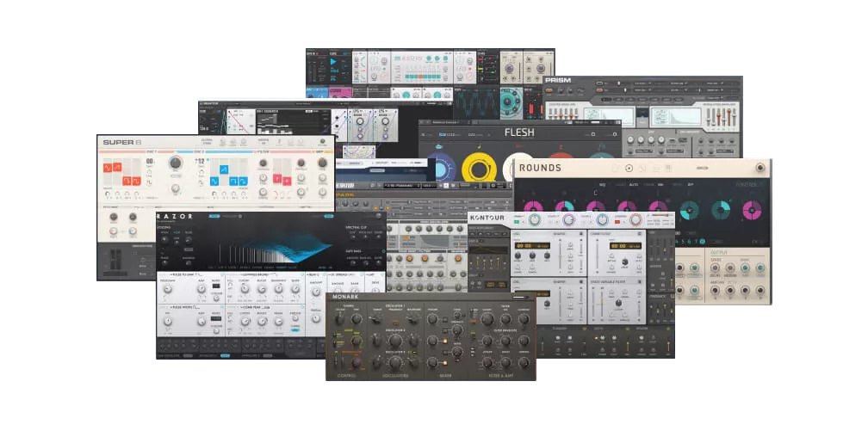Click the FLESH title
Image resolution: width=868 pixels, height=437 pixels.
pos(518,132)
